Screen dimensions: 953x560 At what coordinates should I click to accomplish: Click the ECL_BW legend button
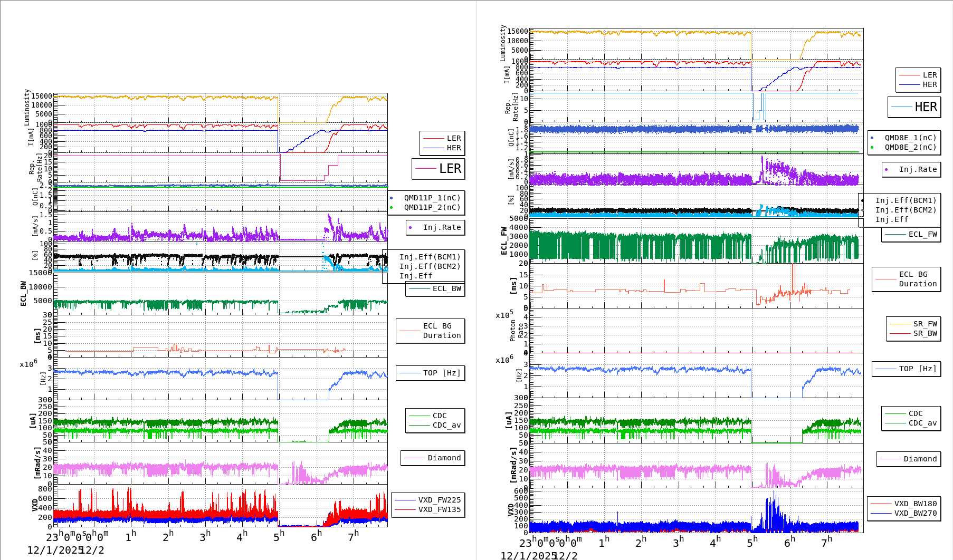point(435,289)
